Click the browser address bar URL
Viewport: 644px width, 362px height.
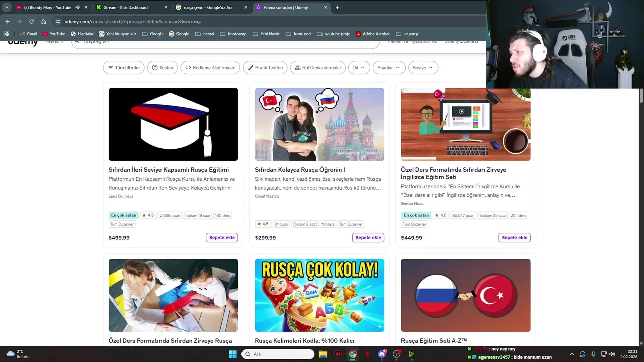[x=133, y=22]
